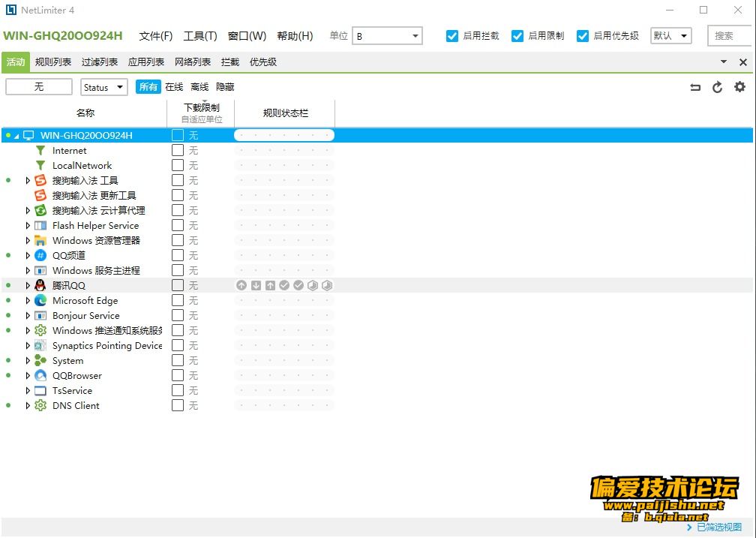Screen dimensions: 756x538
Task: Open the gear settings icon of the activity view
Action: pos(739,87)
